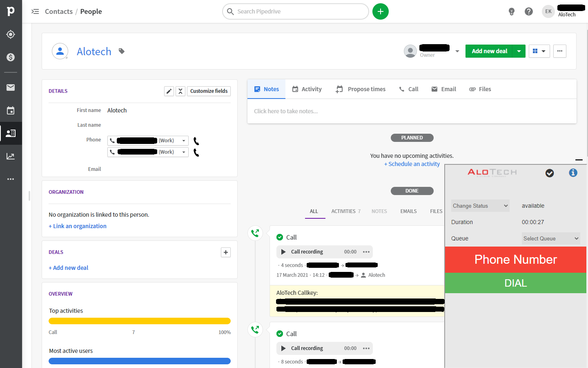Click the Customize fields button
588x368 pixels.
[209, 91]
